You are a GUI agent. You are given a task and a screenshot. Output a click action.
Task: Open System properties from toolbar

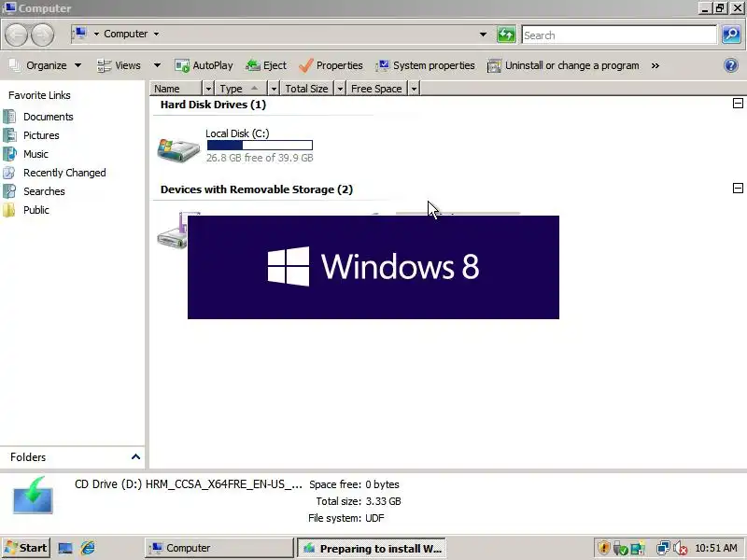(x=425, y=65)
